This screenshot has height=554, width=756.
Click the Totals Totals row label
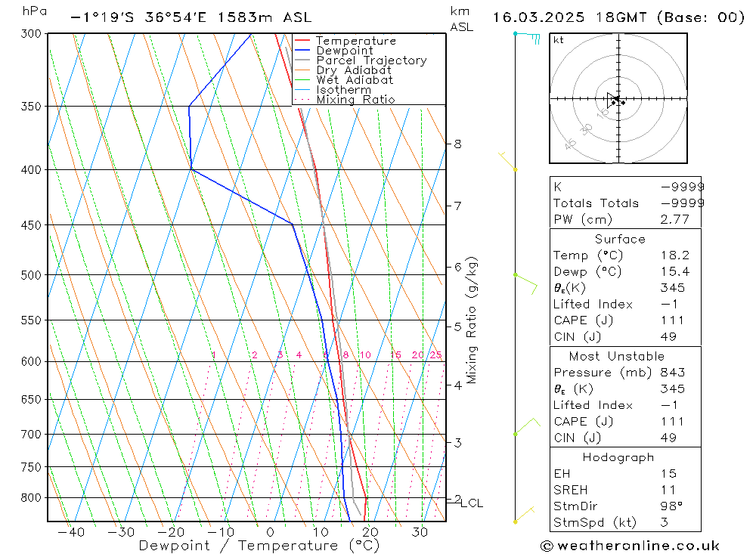coord(596,203)
